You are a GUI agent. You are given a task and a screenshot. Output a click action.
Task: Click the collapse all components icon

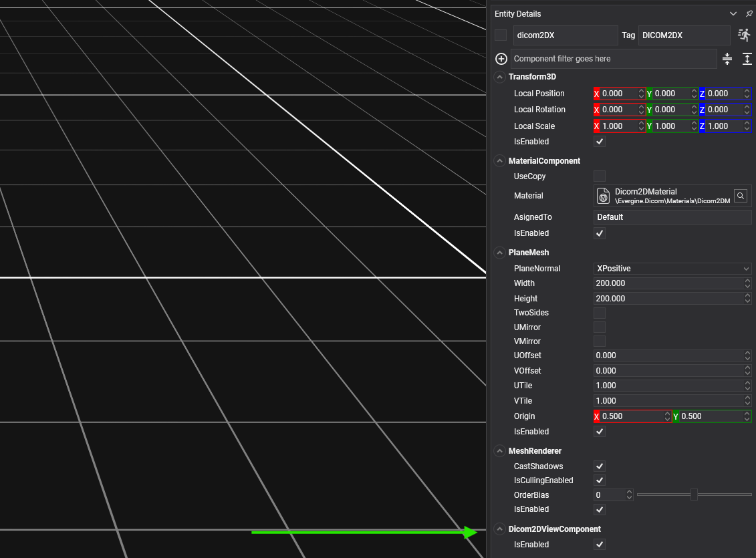click(727, 59)
